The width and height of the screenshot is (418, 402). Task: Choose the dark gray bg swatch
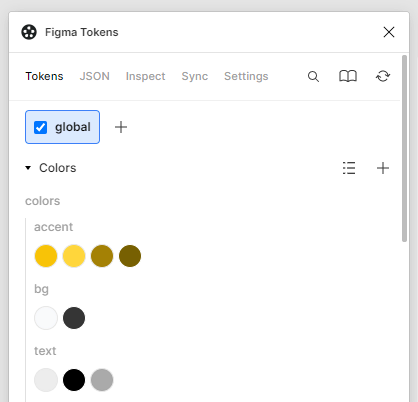coord(74,318)
